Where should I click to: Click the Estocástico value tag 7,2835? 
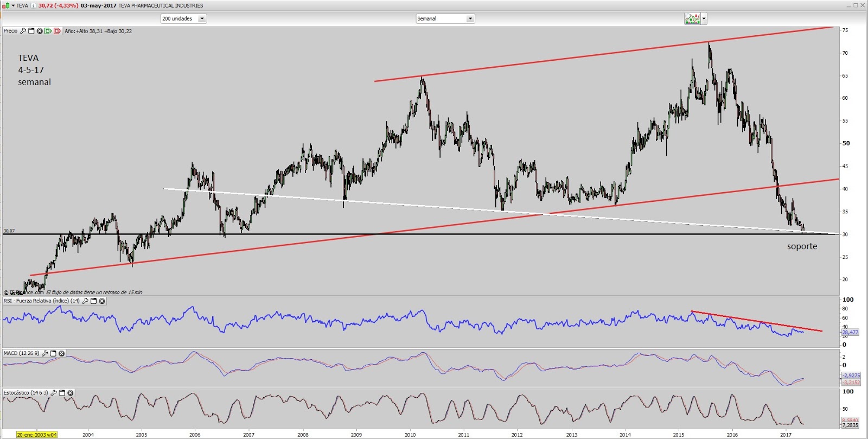(x=850, y=425)
